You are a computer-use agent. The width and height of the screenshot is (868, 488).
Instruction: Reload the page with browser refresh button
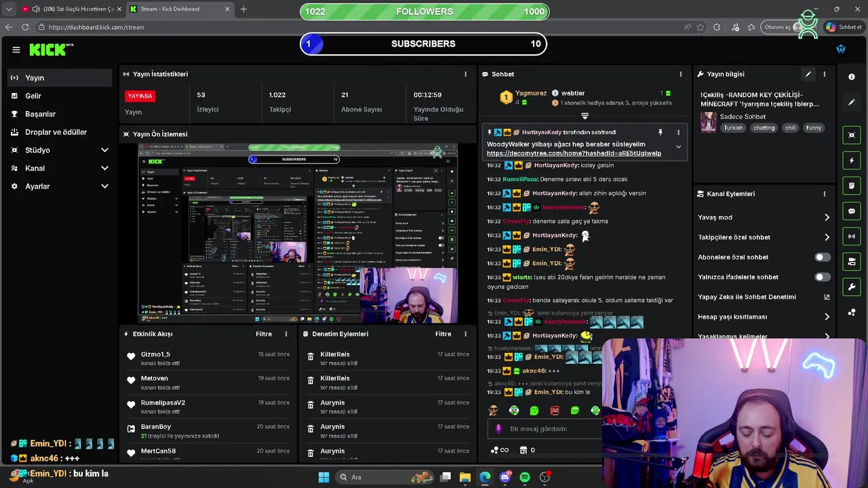pyautogui.click(x=25, y=27)
